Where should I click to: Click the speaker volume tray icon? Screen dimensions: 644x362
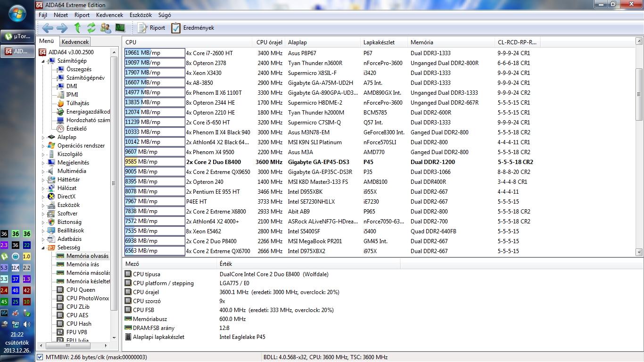point(26,324)
